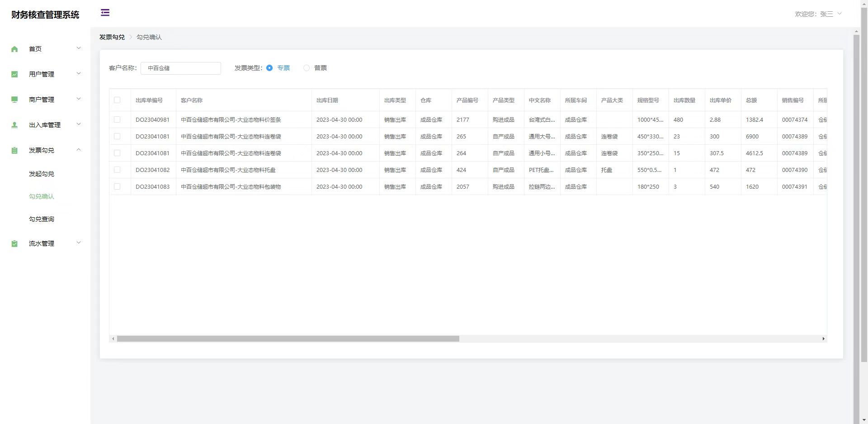Click the table's right scroll arrow
This screenshot has width=868, height=424.
point(823,338)
